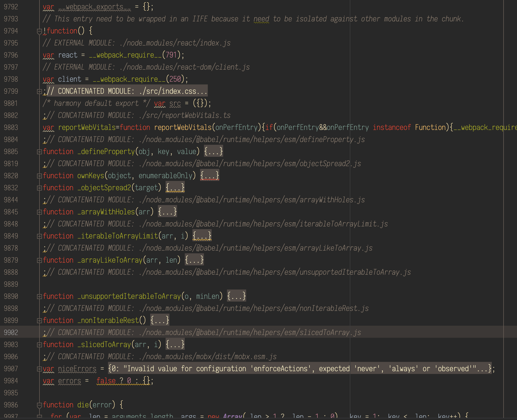The width and height of the screenshot is (517, 420).
Task: Expand the _arrayWithHoles function fold marker
Action: (x=39, y=212)
